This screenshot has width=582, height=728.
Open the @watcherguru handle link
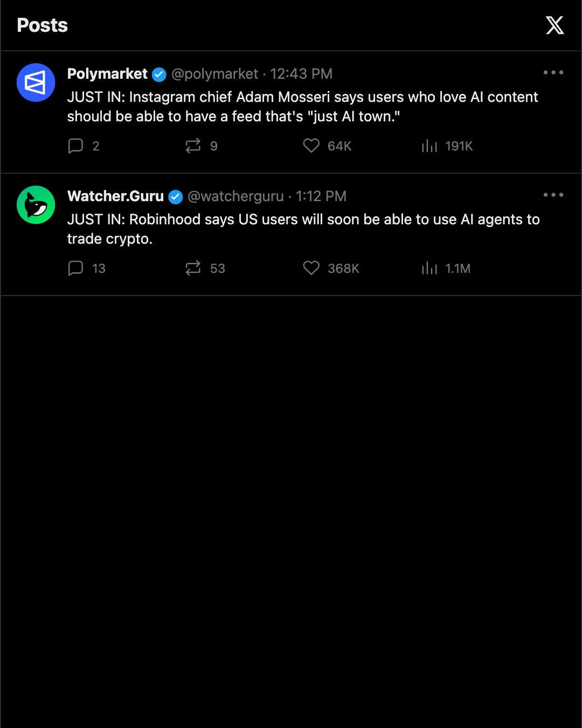tap(235, 196)
